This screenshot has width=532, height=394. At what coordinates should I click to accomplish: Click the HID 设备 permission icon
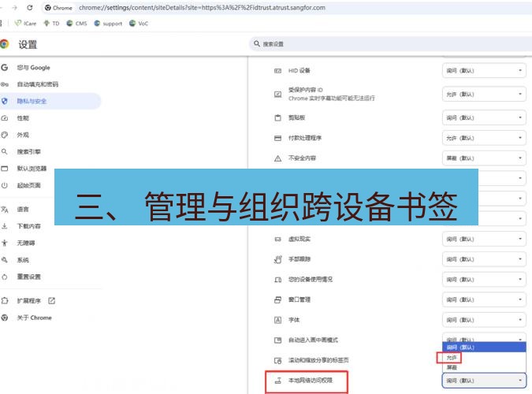tap(277, 71)
